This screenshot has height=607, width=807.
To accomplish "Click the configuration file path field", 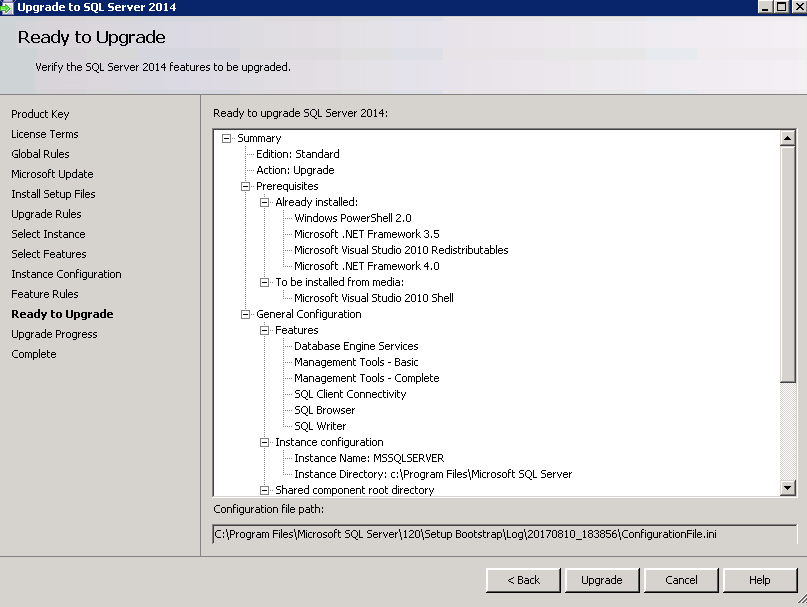I will pos(504,534).
